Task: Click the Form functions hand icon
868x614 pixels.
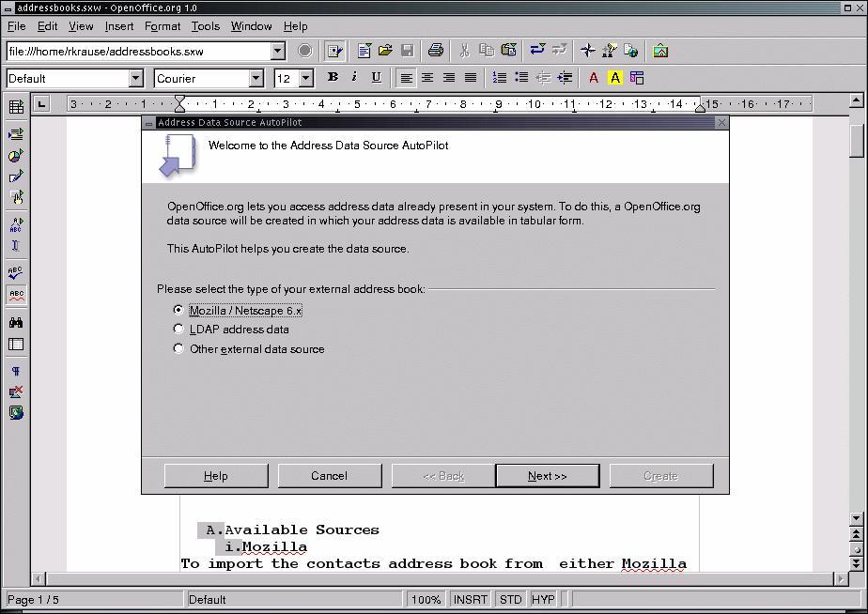Action: coord(16,197)
